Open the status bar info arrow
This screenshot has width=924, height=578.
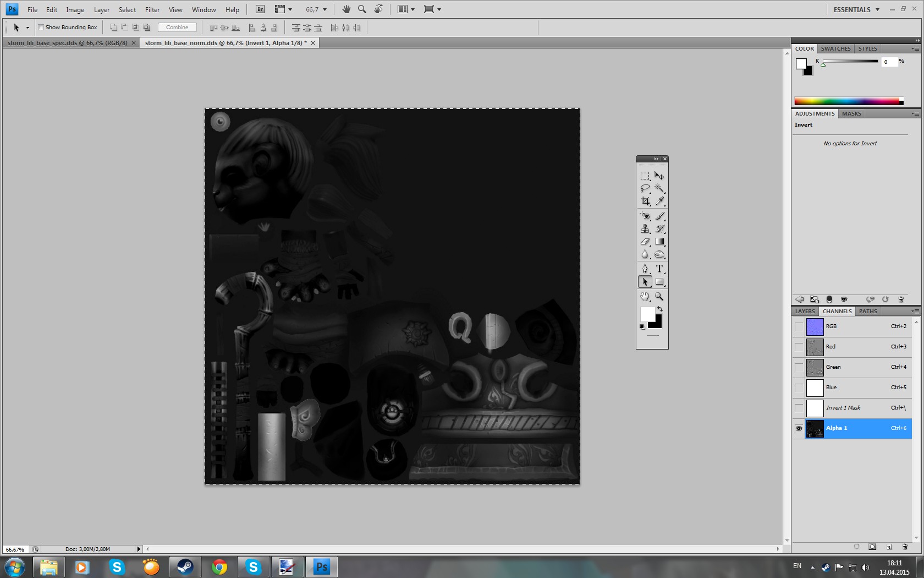[139, 549]
